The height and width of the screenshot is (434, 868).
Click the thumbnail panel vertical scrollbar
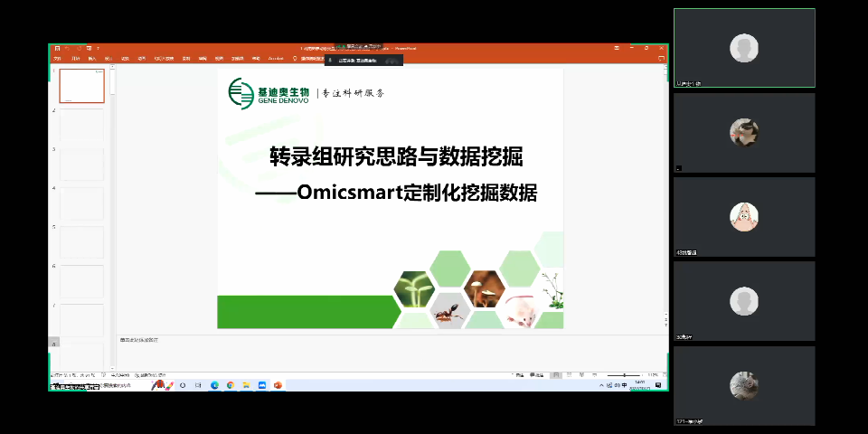coord(112,216)
